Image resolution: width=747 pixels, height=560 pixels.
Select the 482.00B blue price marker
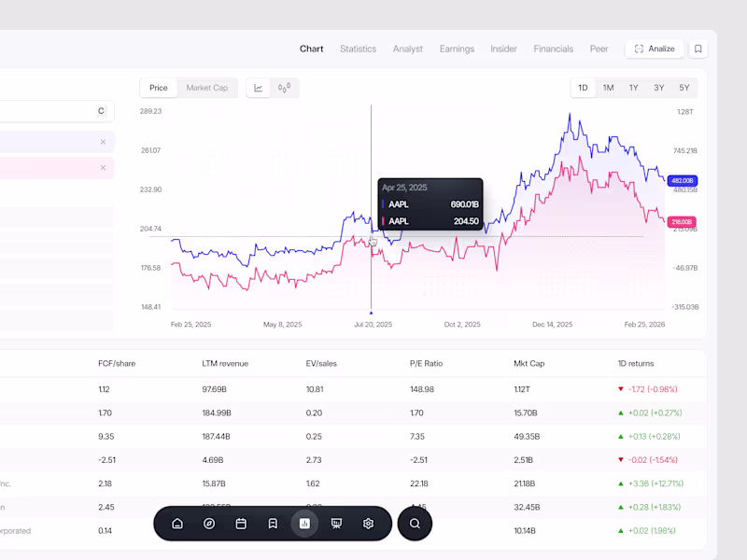click(x=682, y=180)
